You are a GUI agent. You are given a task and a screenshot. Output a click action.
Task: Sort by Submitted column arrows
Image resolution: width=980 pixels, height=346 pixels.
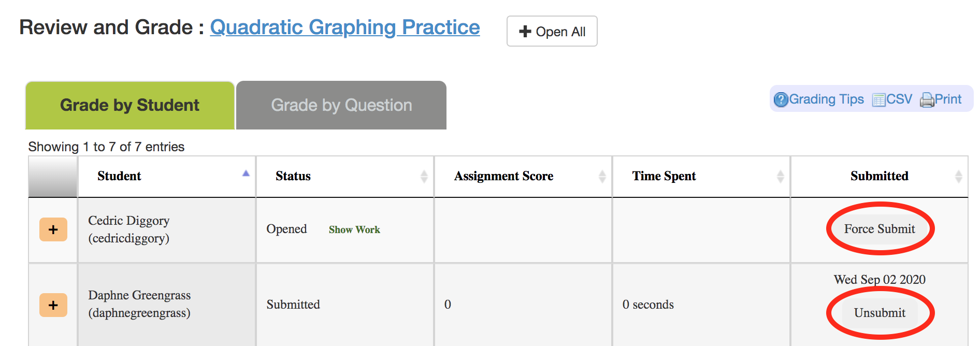[959, 177]
